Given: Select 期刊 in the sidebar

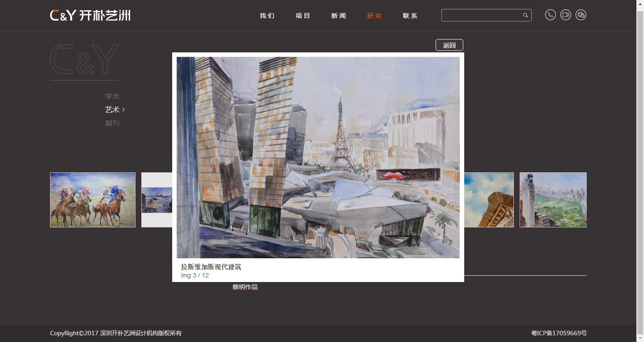Looking at the screenshot, I should coord(112,123).
